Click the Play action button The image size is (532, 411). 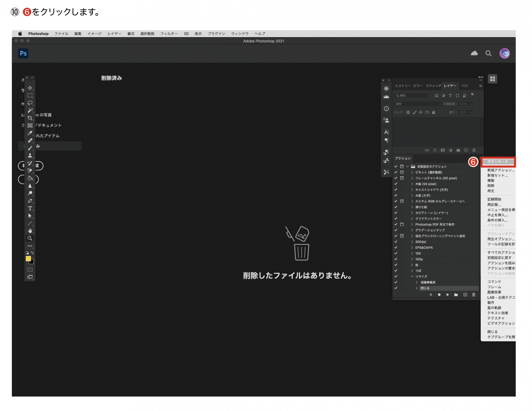click(448, 295)
